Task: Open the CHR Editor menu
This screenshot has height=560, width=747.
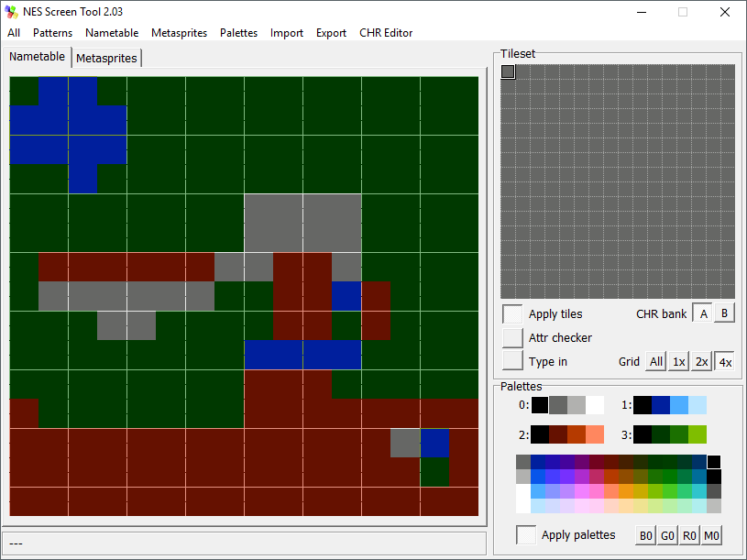Action: click(386, 33)
